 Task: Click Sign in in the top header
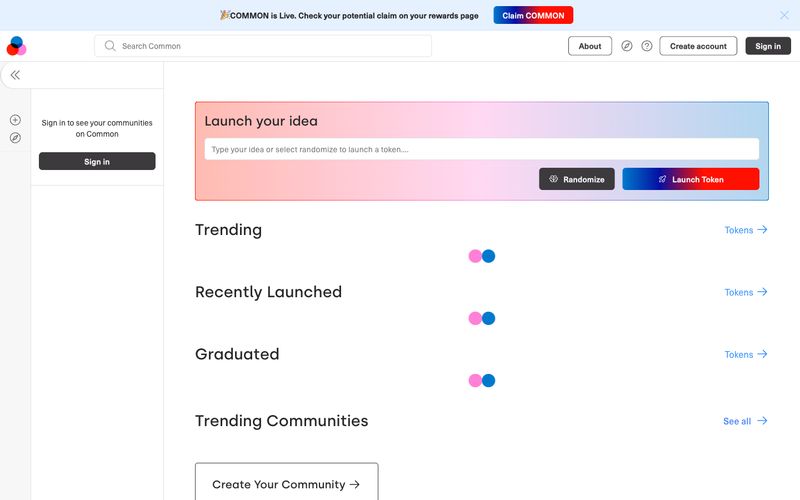(x=768, y=46)
